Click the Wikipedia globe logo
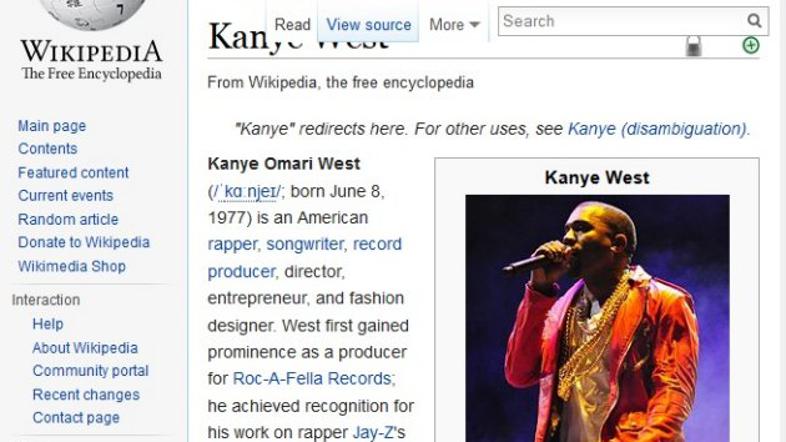Screen dimensions: 786x442 pyautogui.click(x=93, y=14)
